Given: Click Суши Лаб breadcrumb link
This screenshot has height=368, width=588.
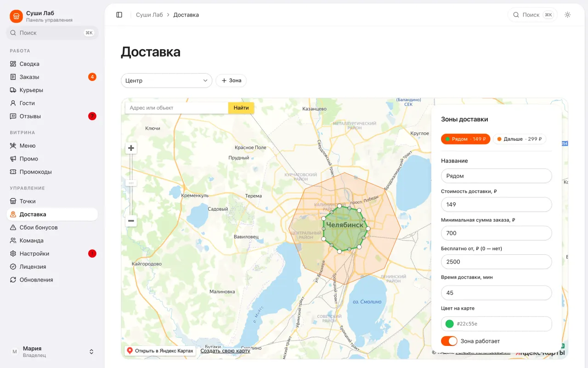Looking at the screenshot, I should click(149, 15).
